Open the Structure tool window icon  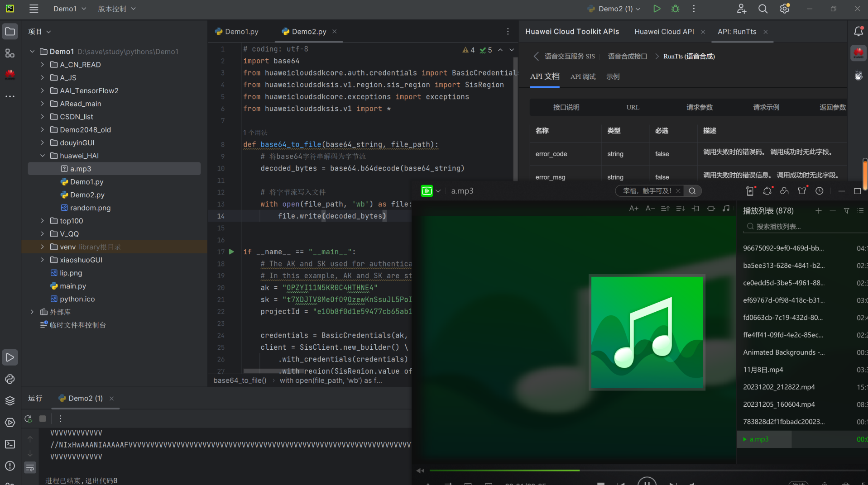10,53
